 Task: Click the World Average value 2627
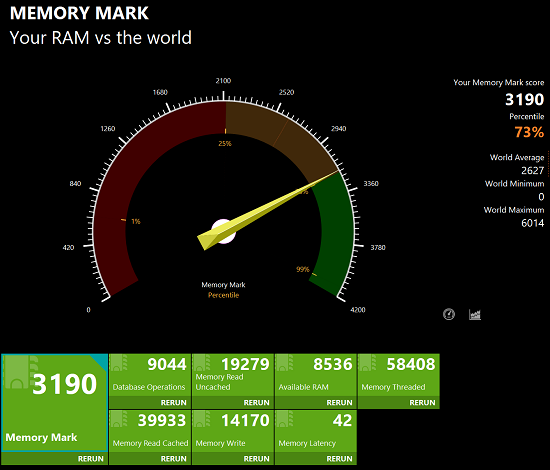click(x=532, y=170)
